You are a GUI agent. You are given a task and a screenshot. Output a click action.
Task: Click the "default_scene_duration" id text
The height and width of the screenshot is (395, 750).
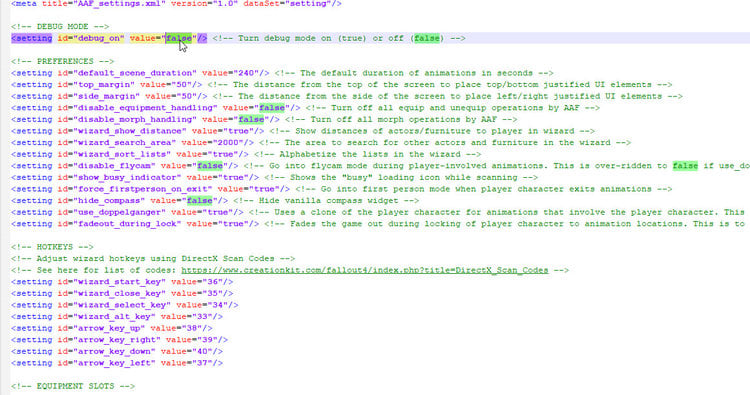click(x=135, y=73)
